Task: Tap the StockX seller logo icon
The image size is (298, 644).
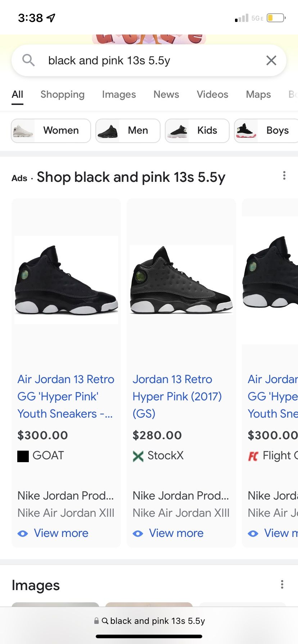Action: (138, 456)
